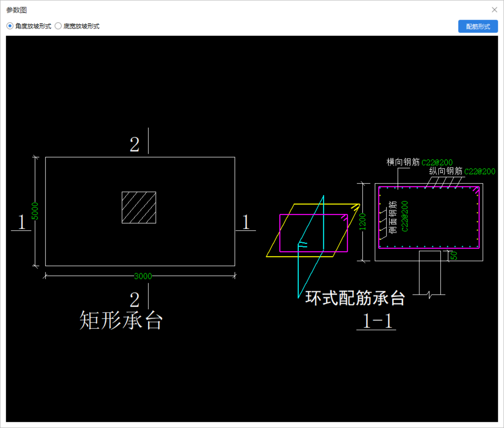Edit the 50 pile embed value
This screenshot has height=428, width=504.
click(x=454, y=256)
